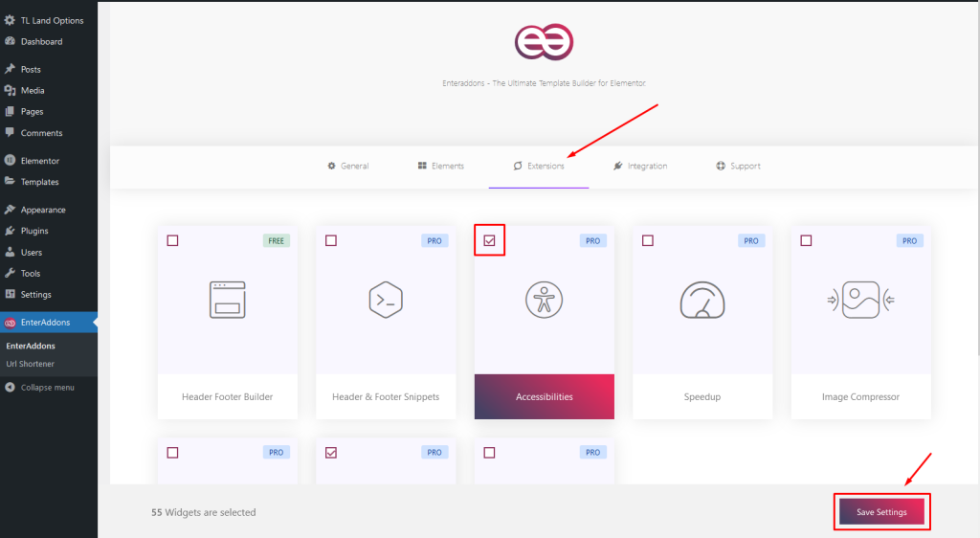
Task: Click the General tab gear icon
Action: [331, 166]
